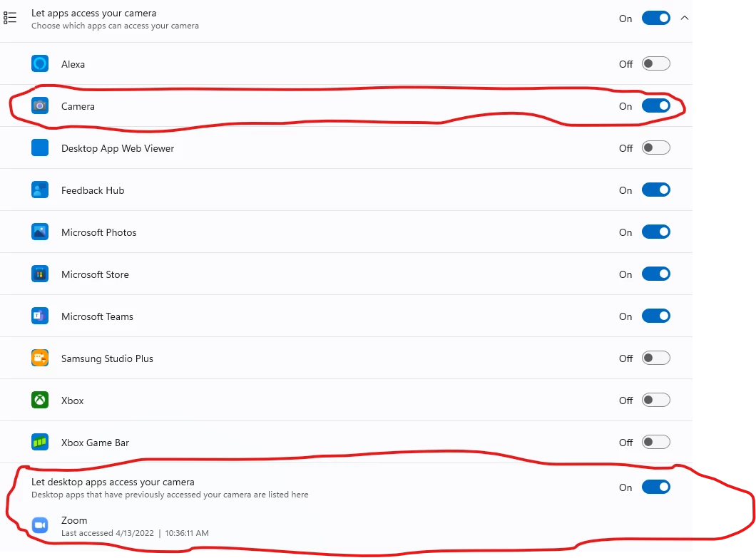Enable Desktop App Web Viewer camera access

[x=655, y=148]
